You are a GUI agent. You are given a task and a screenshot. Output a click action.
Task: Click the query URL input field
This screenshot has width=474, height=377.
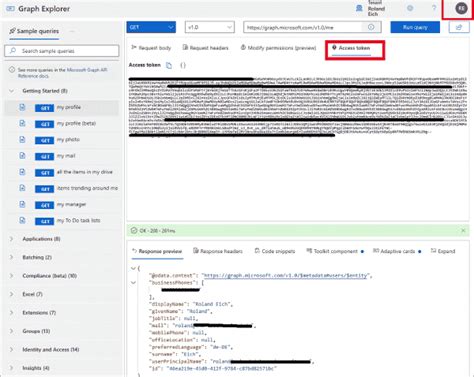tap(312, 27)
